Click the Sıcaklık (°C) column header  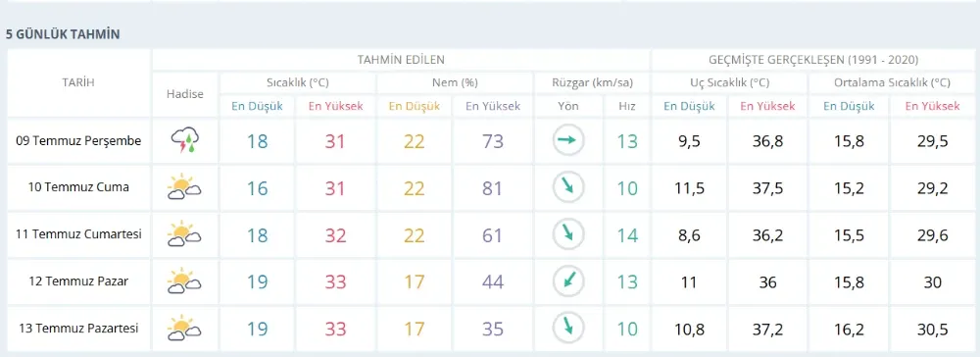pyautogui.click(x=298, y=82)
